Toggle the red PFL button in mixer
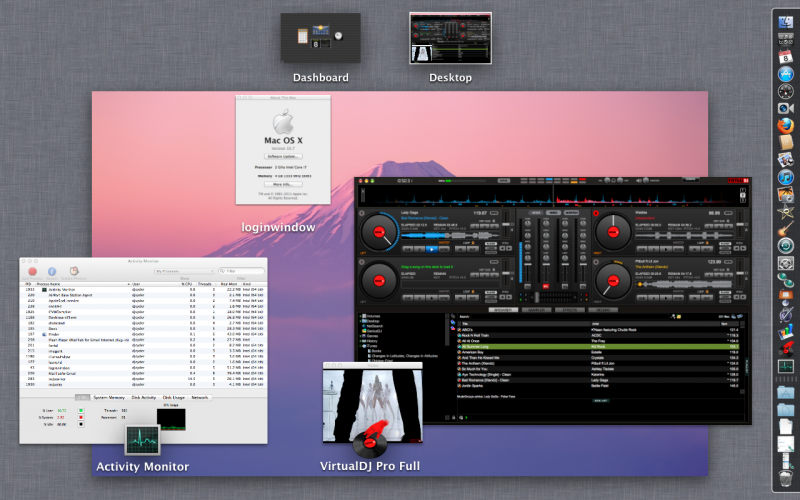The height and width of the screenshot is (500, 800). point(545,287)
